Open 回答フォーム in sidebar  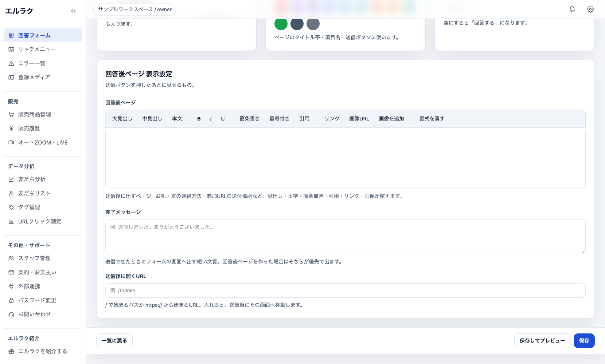pyautogui.click(x=43, y=35)
